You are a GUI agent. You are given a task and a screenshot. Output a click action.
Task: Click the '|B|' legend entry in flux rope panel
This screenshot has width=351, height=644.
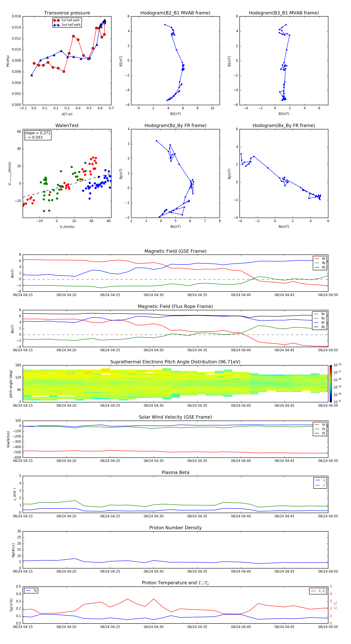320,327
